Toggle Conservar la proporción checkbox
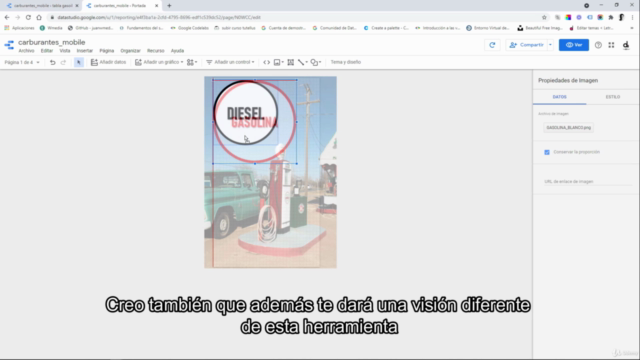Viewport: 640px width, 360px height. 547,152
